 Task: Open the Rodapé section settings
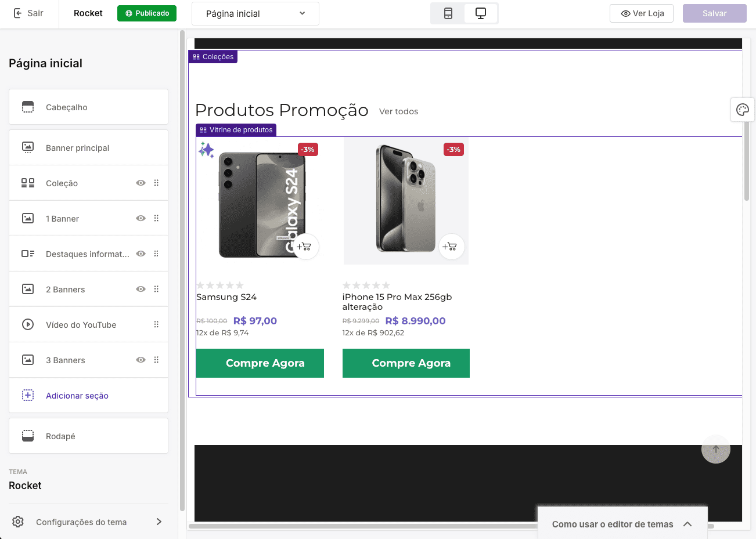coord(88,436)
